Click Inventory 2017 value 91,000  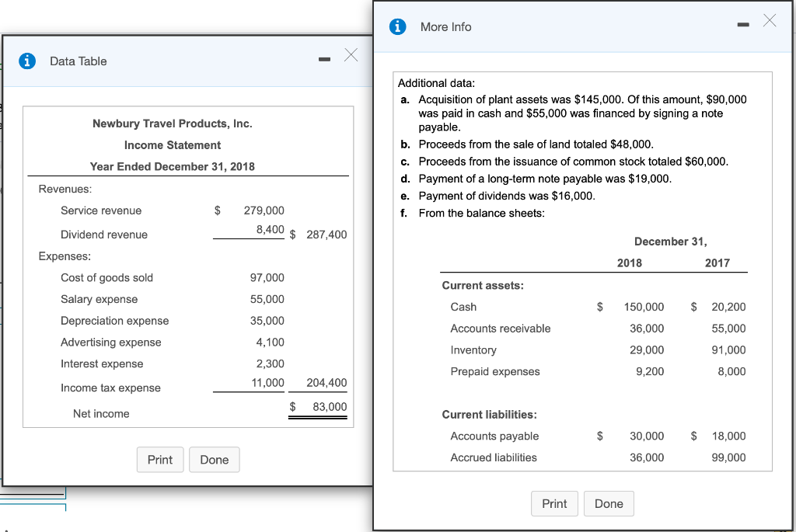[x=728, y=350]
